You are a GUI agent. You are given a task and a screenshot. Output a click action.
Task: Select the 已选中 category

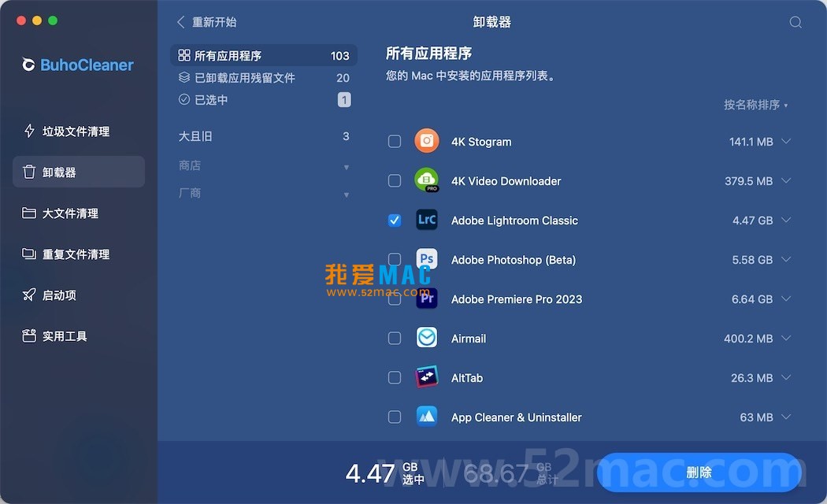click(264, 100)
